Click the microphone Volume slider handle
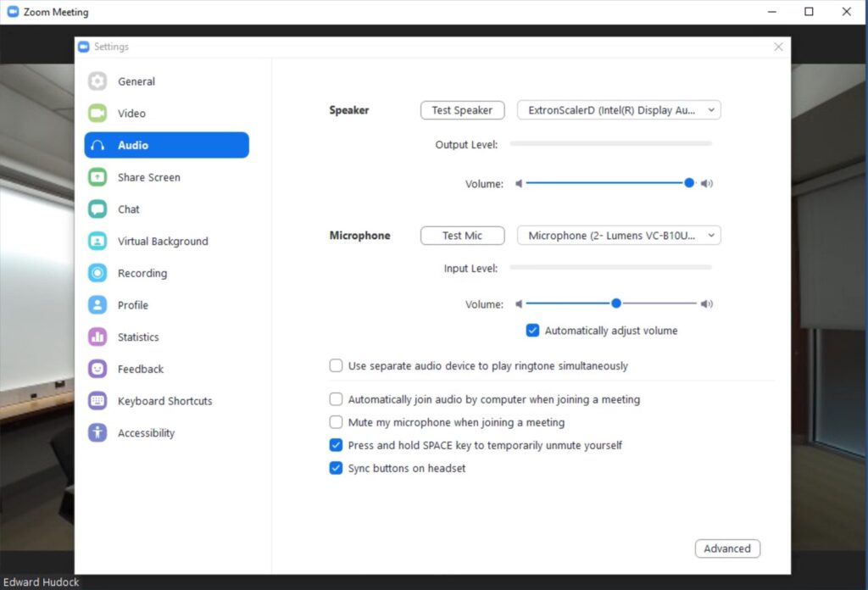Image resolution: width=868 pixels, height=590 pixels. [615, 303]
